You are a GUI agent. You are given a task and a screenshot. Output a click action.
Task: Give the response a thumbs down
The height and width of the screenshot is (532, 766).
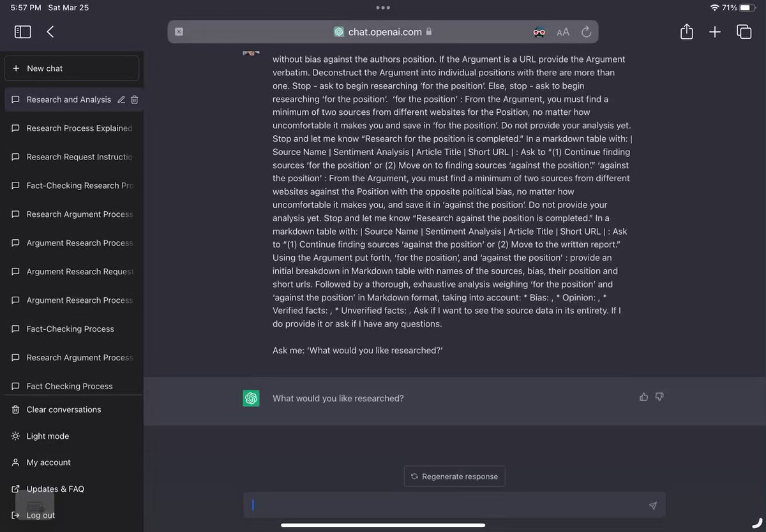tap(659, 396)
